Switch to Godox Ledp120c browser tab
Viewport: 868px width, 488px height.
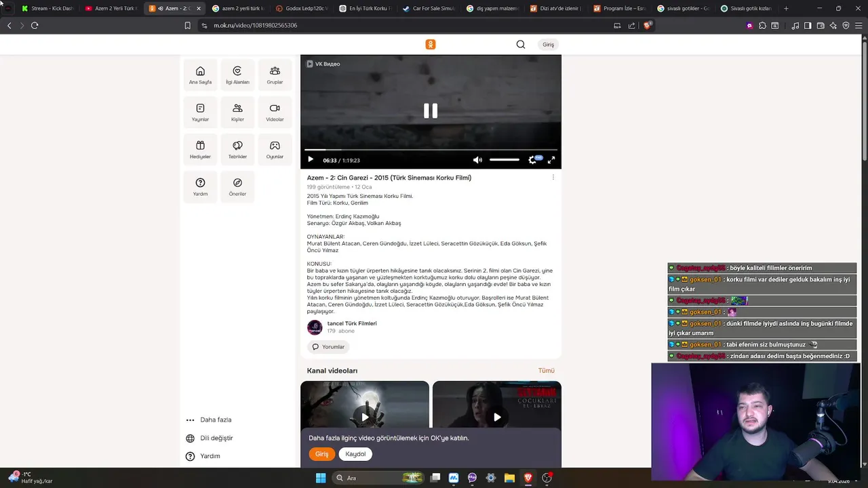click(302, 9)
